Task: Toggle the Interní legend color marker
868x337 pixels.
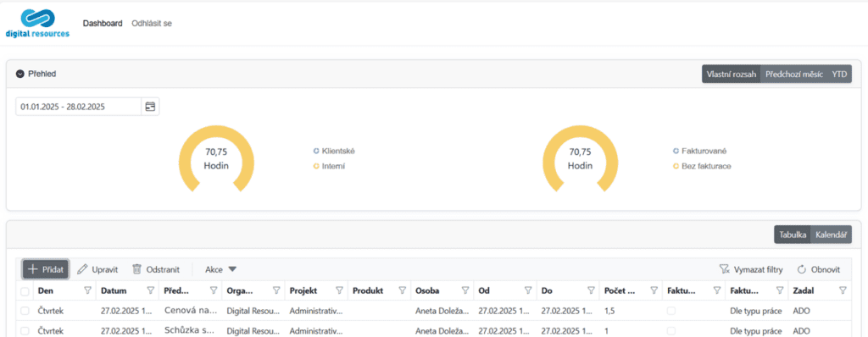Action: 316,166
